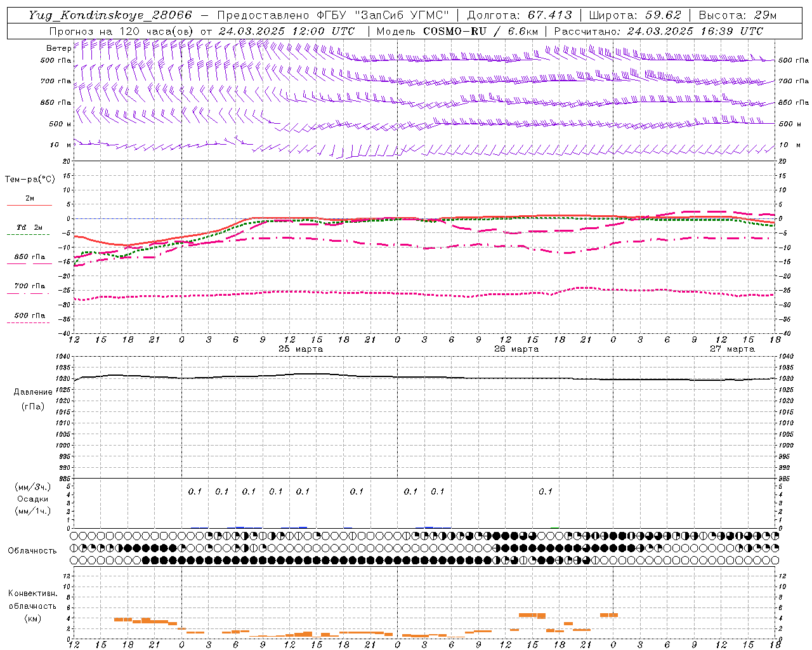
Task: Click the computed time 24.03.2025 16:39 UTC
Action: (695, 31)
